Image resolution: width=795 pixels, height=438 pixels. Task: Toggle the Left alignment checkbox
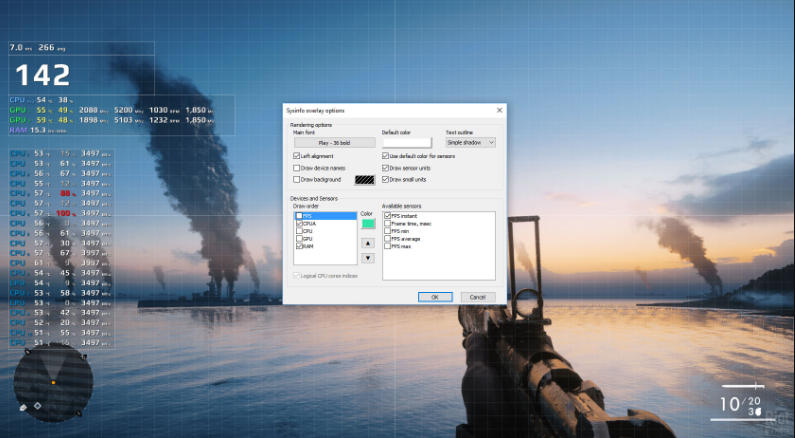click(x=296, y=156)
